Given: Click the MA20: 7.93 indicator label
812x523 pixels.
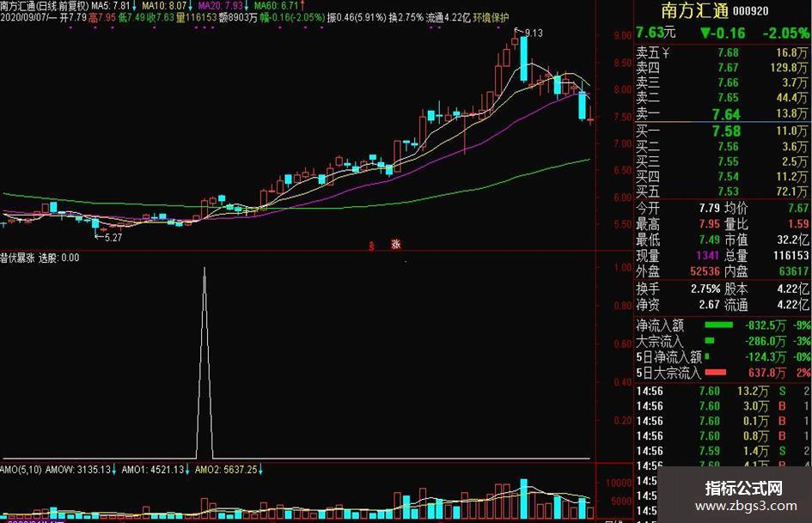Looking at the screenshot, I should pyautogui.click(x=221, y=6).
